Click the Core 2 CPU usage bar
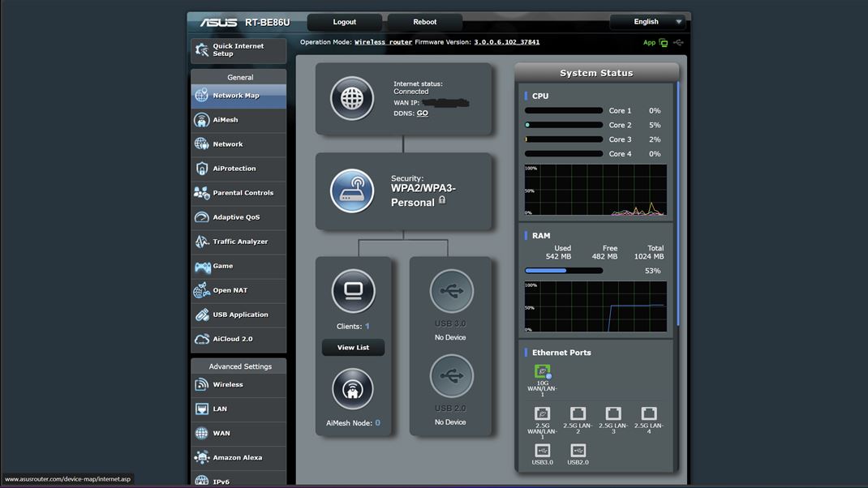 (564, 125)
